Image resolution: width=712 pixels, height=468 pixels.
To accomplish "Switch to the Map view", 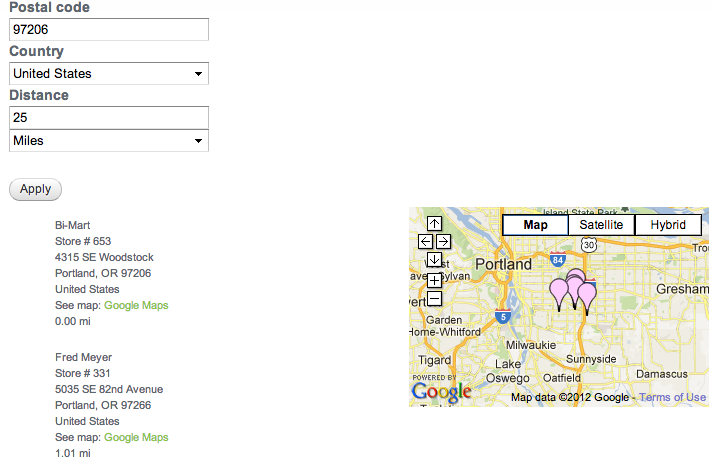I will 535,225.
